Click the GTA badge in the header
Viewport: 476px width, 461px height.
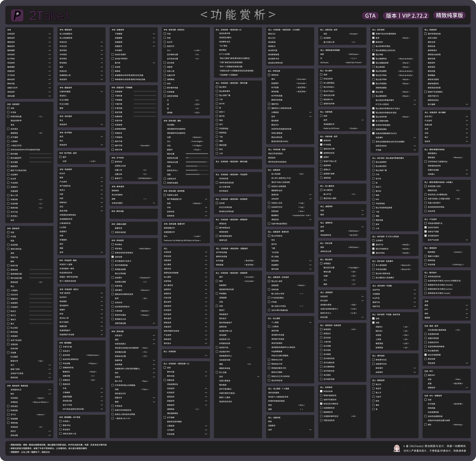pos(370,16)
